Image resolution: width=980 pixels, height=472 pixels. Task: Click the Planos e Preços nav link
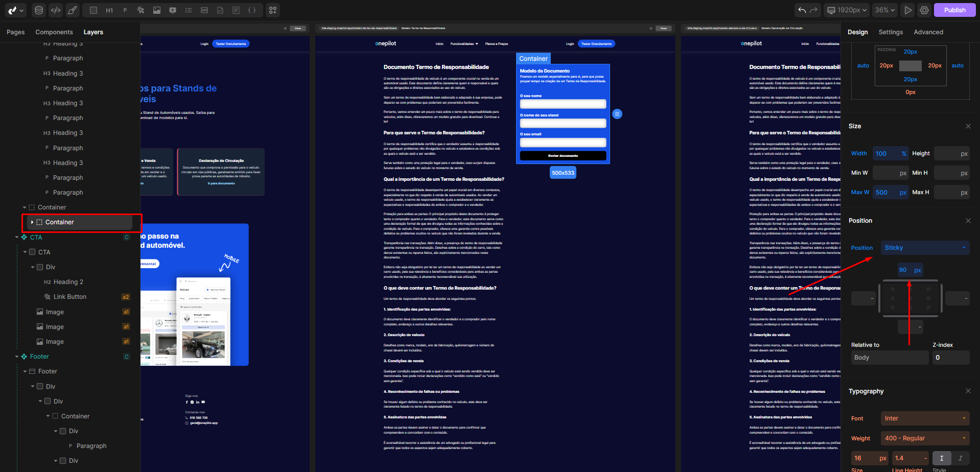pyautogui.click(x=497, y=44)
